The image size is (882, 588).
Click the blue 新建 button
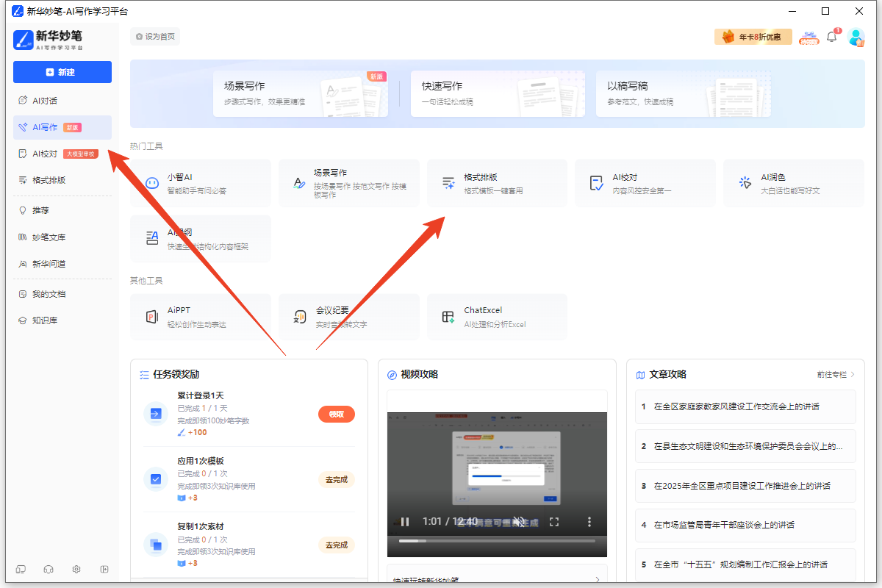point(62,71)
